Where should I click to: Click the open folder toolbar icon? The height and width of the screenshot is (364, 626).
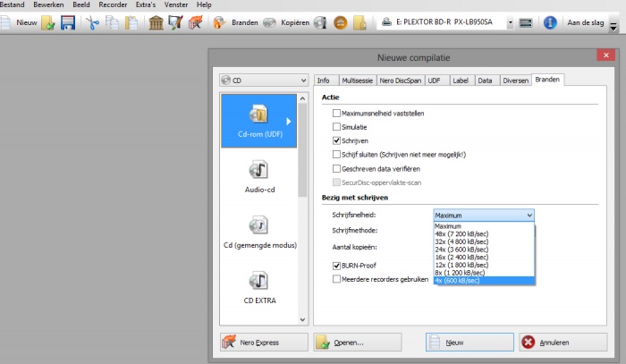coord(48,22)
